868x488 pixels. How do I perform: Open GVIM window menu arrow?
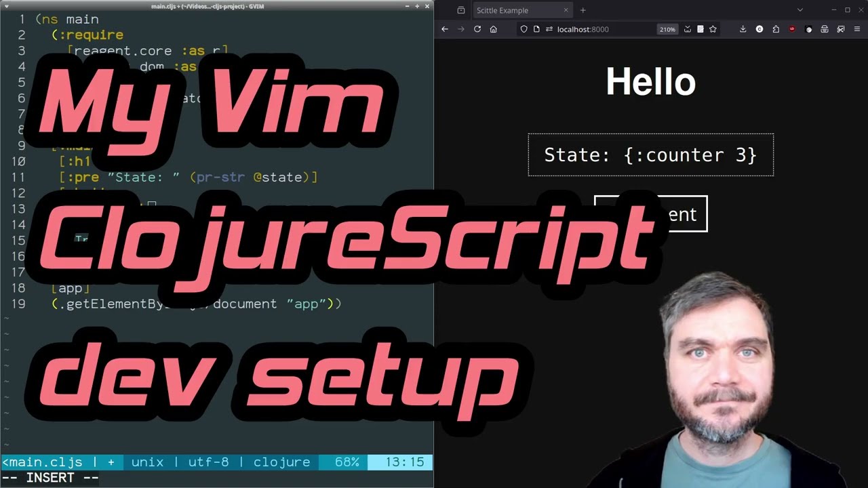pyautogui.click(x=7, y=6)
